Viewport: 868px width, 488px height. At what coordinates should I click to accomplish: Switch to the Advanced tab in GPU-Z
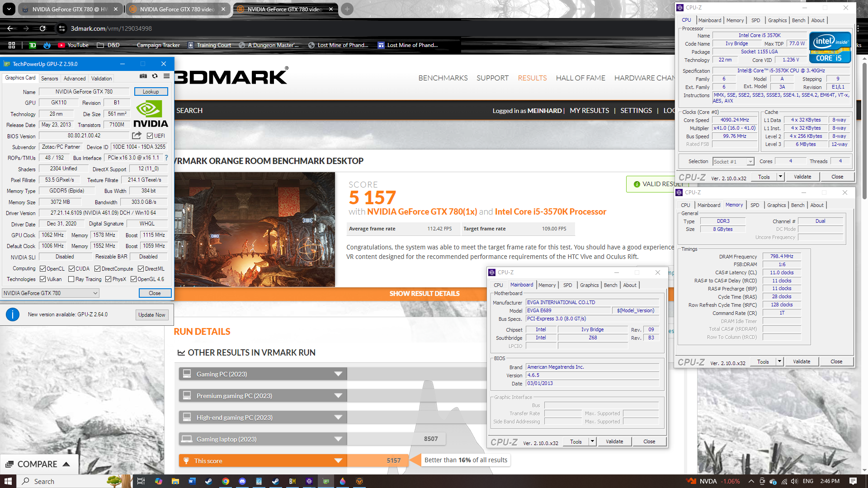tap(75, 78)
